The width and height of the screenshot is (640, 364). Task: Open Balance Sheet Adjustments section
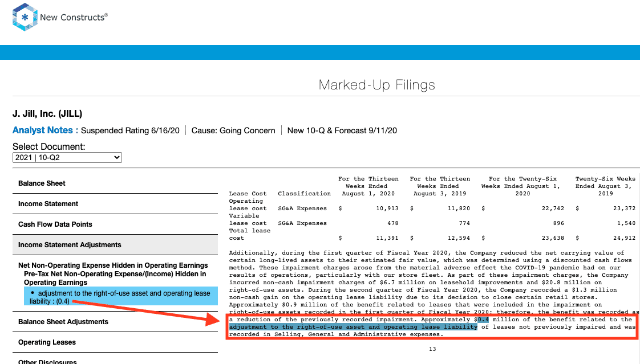coord(115,322)
